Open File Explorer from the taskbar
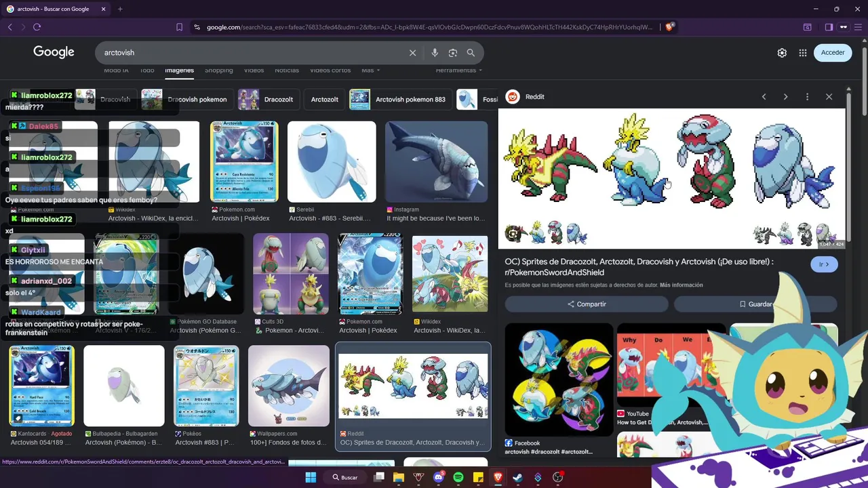This screenshot has height=488, width=868. click(x=399, y=477)
